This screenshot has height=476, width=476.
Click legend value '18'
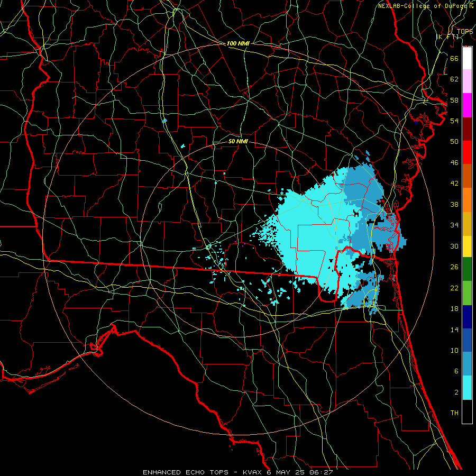(454, 309)
